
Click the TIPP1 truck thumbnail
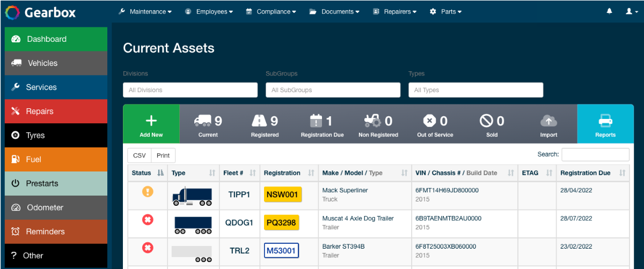point(192,196)
